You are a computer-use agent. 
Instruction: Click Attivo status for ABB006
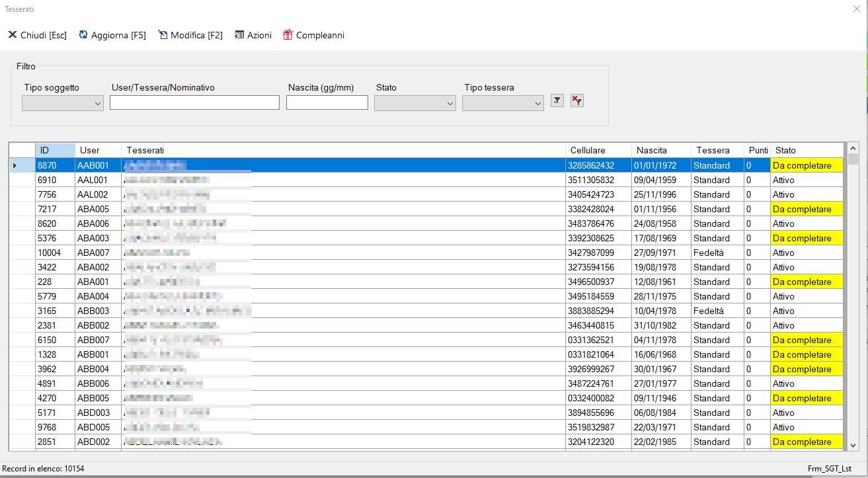tap(807, 383)
